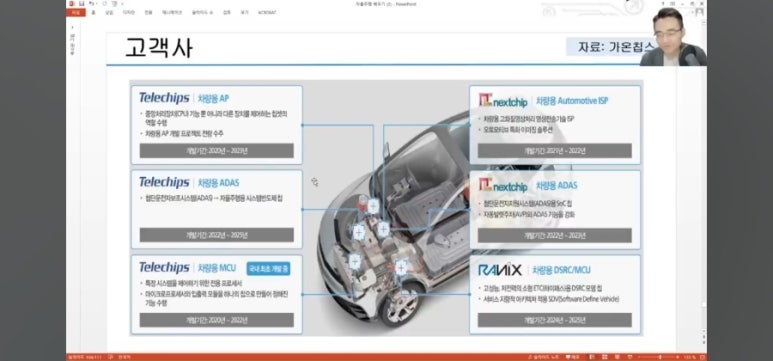Click the presenter webcam overlay
The width and height of the screenshot is (773, 361).
(x=673, y=36)
